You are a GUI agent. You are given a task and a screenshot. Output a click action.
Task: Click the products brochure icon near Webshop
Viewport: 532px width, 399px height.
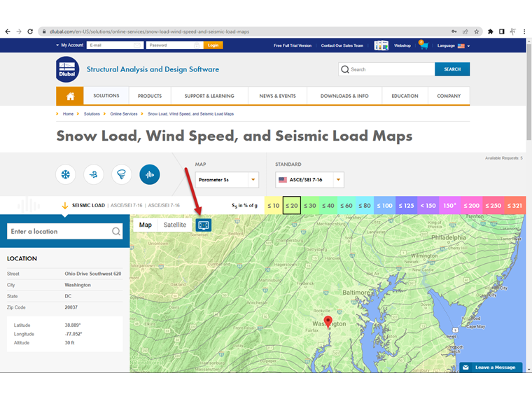click(x=381, y=45)
